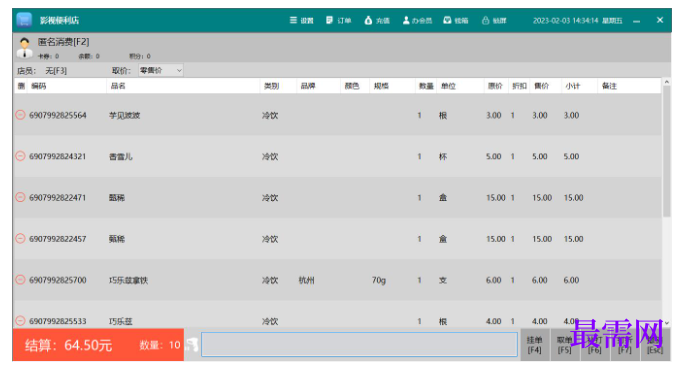
Task: Click the 杭州 brand cell
Action: (307, 280)
